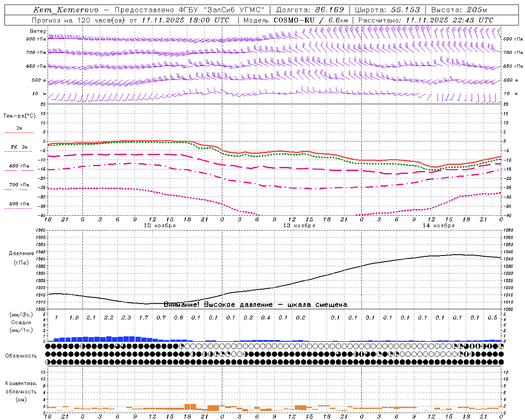This screenshot has width=525, height=420.
Task: Click the '13 ноября' date label
Action: (299, 226)
